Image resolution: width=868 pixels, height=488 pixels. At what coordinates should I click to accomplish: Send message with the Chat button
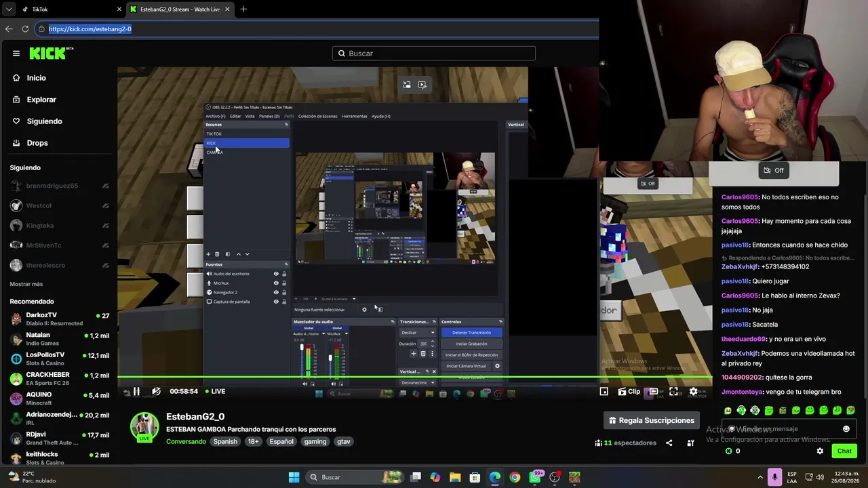[x=844, y=451]
